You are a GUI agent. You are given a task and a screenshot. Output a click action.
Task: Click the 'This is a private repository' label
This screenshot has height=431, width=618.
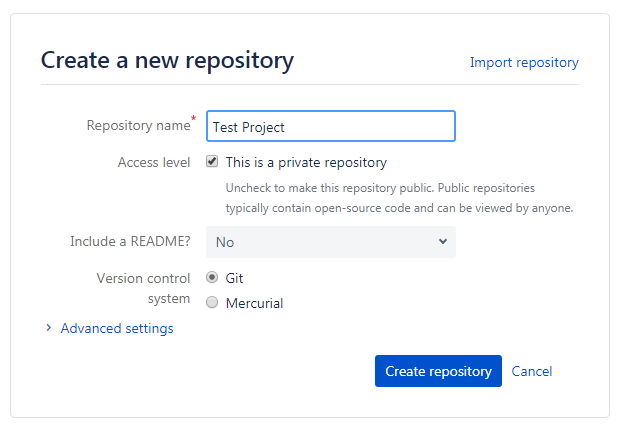(306, 162)
